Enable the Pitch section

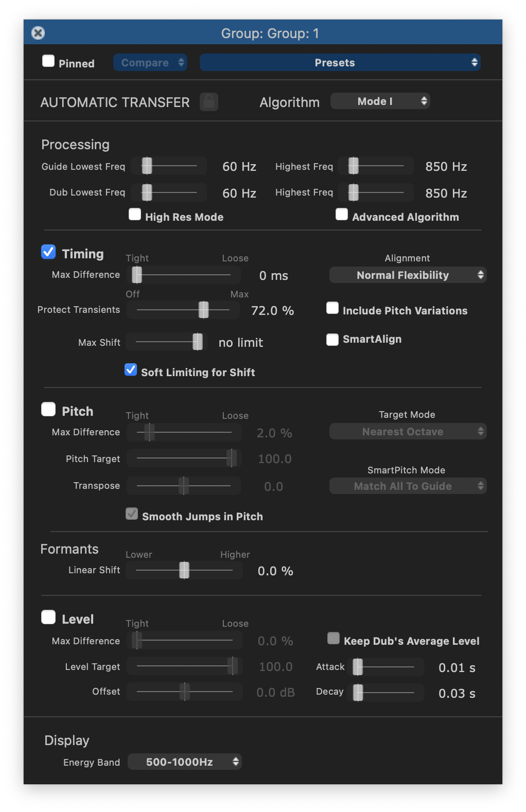click(x=48, y=410)
